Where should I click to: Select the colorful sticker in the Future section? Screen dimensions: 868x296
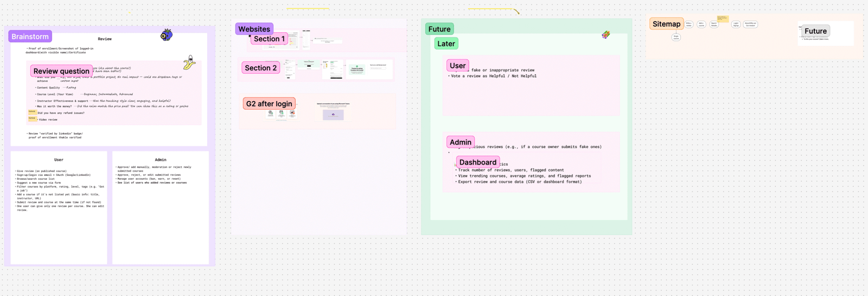coord(606,35)
